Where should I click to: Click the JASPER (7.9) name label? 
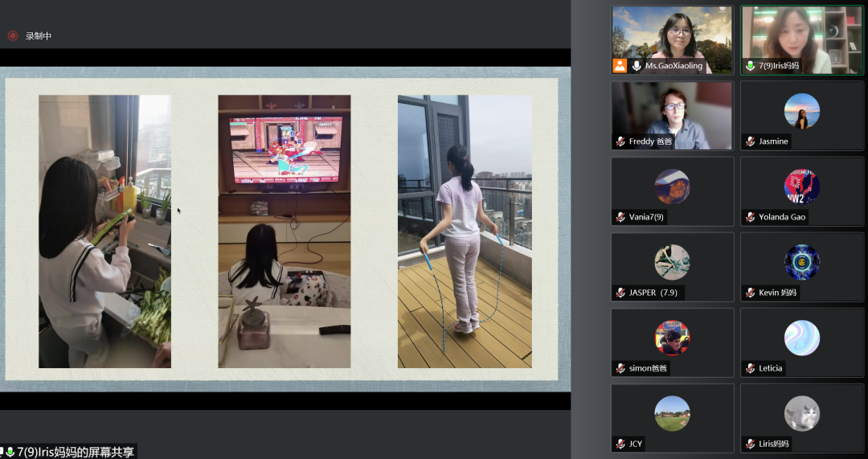click(653, 293)
